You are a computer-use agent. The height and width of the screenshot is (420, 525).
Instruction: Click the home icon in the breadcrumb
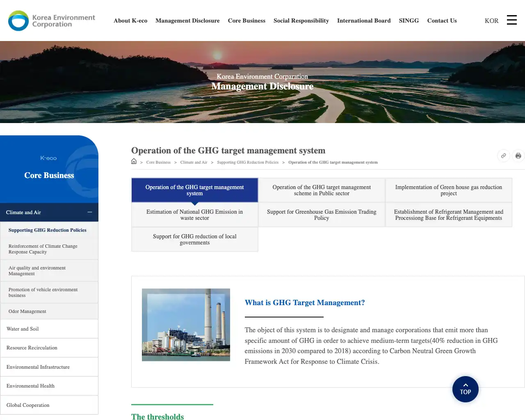pyautogui.click(x=134, y=161)
